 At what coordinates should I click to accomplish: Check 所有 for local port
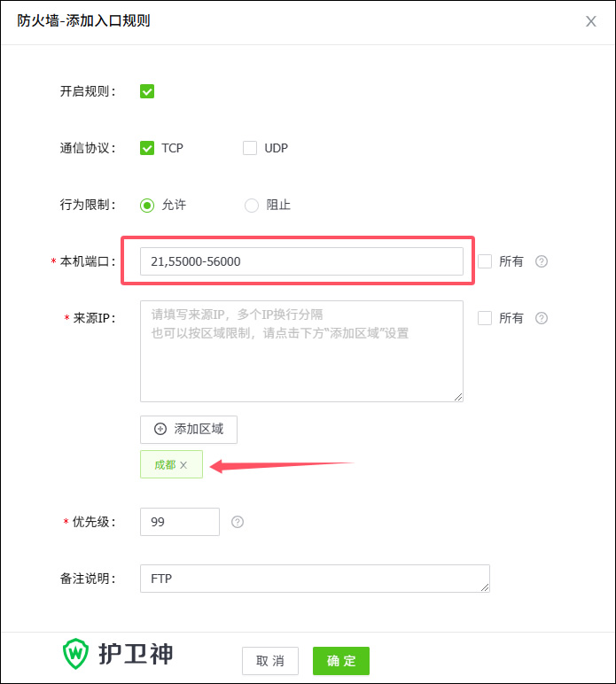(x=485, y=261)
